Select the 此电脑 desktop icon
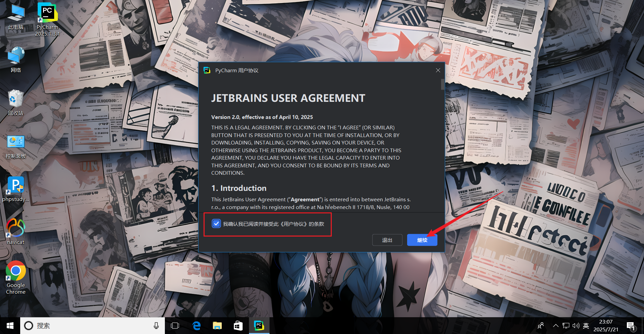 pos(16,17)
